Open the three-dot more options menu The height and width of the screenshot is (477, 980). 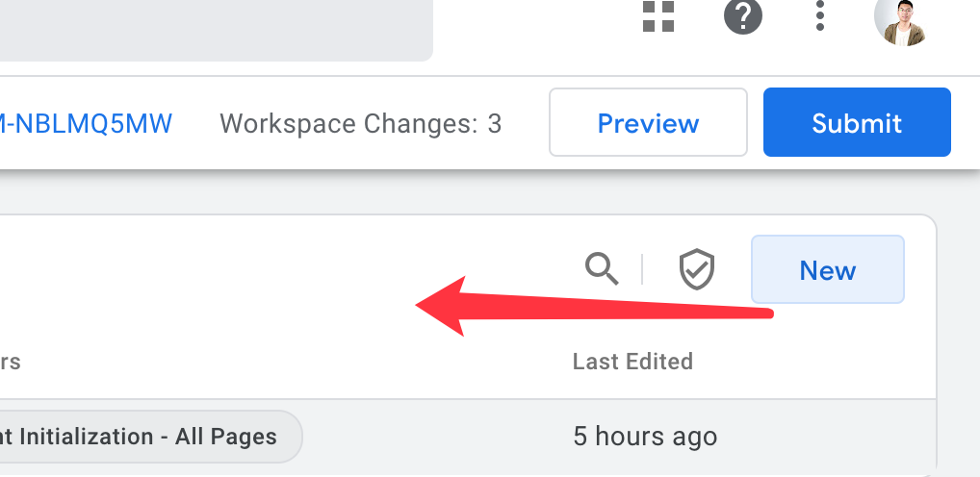pos(820,16)
